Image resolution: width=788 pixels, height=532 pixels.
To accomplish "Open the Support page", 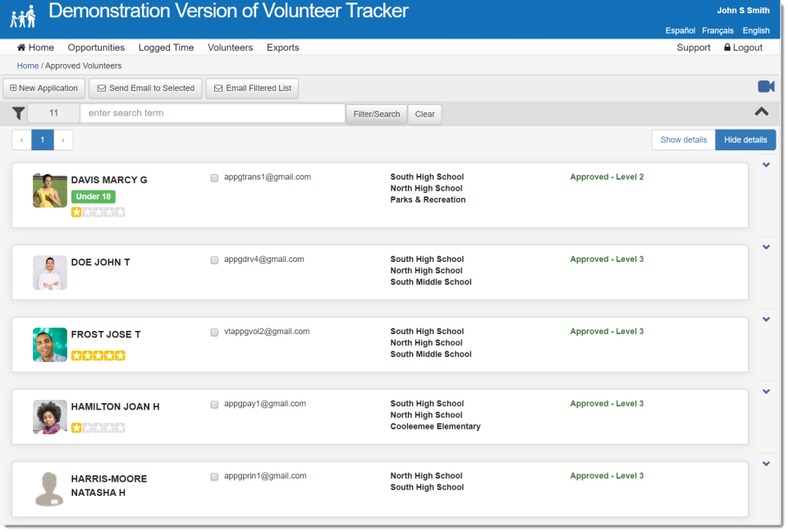I will point(693,48).
